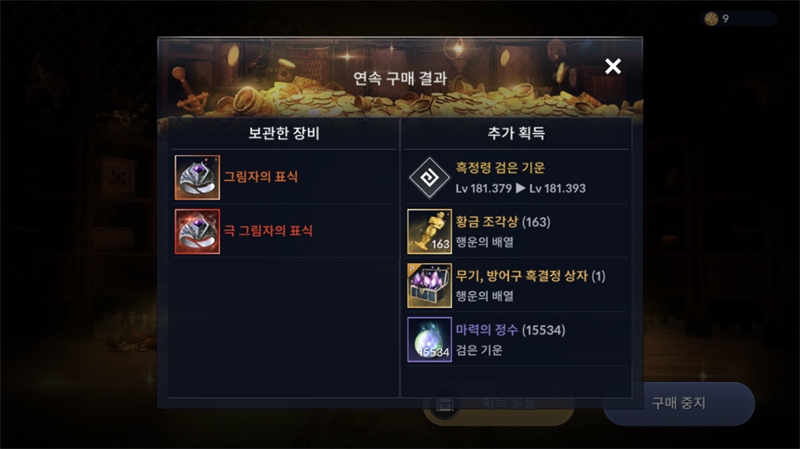Tap the 흑결정 상자 treasure chest icon
The image size is (800, 449).
(430, 286)
